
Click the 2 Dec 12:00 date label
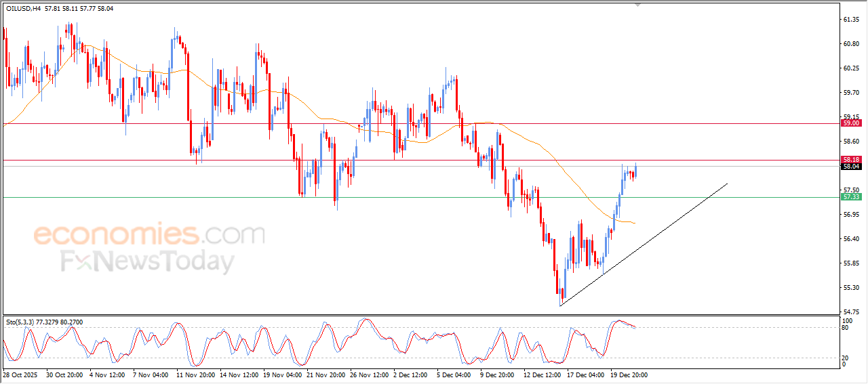411,374
